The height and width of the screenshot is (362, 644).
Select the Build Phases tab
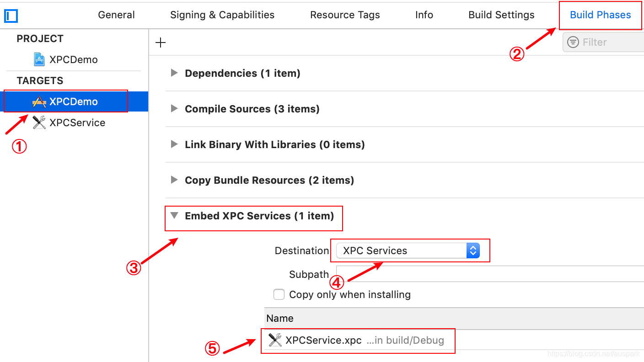[x=600, y=15]
